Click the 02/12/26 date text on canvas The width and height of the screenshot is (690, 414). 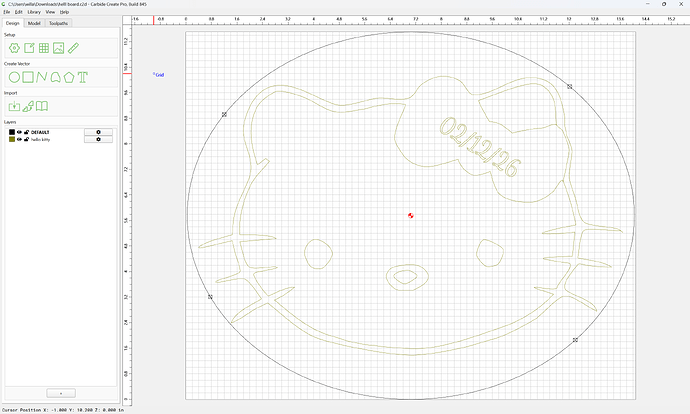[480, 147]
